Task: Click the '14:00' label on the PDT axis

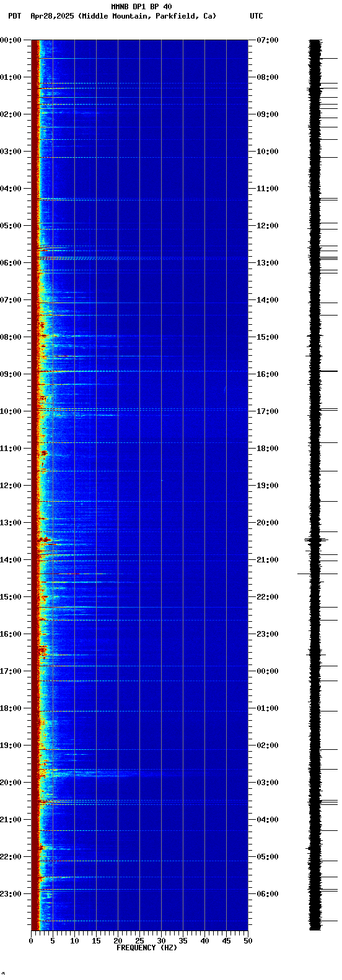Action: (x=11, y=560)
